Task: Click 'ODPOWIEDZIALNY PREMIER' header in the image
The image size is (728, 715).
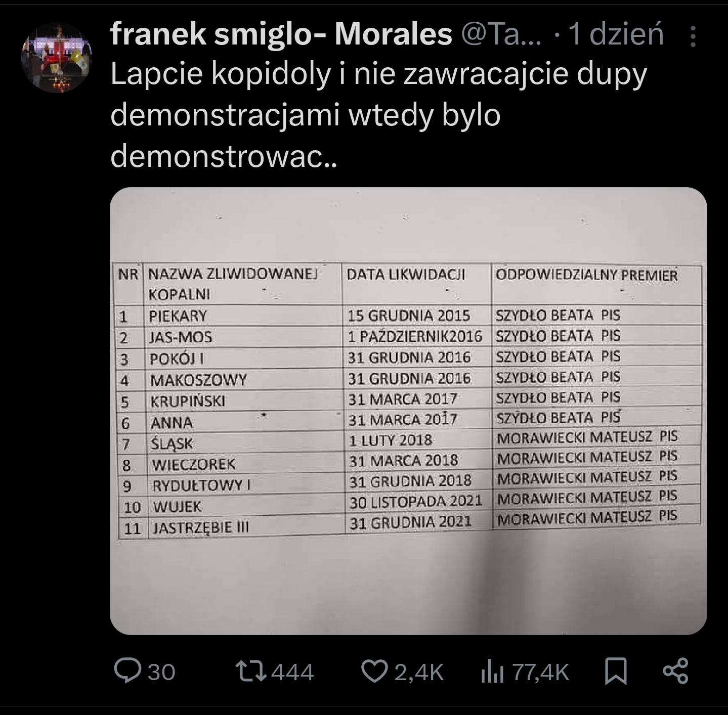Action: 586,276
